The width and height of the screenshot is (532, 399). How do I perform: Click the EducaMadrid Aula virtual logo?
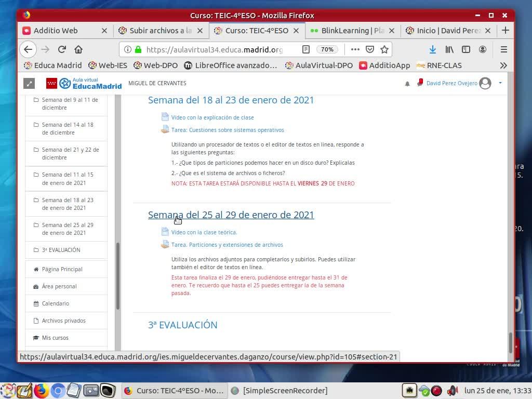[x=84, y=84]
